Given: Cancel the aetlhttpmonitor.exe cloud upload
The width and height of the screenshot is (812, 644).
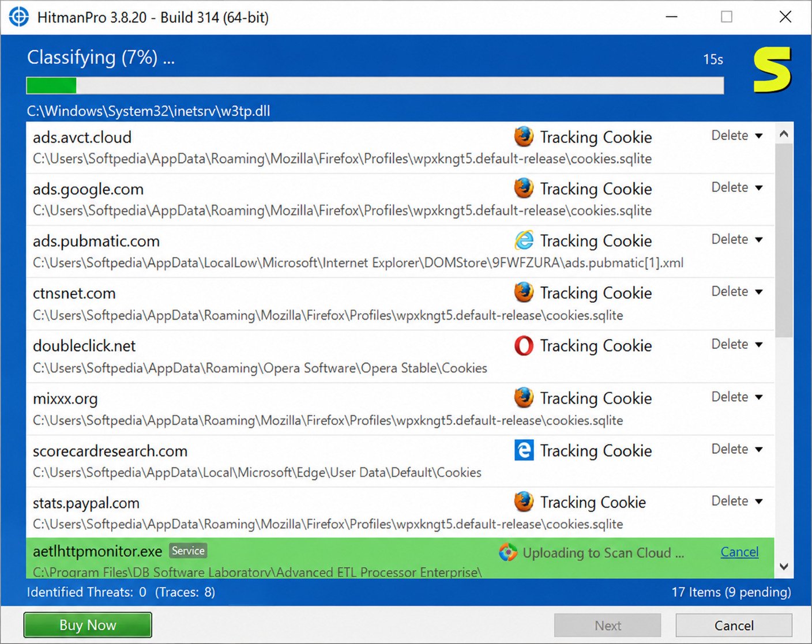Looking at the screenshot, I should [739, 552].
